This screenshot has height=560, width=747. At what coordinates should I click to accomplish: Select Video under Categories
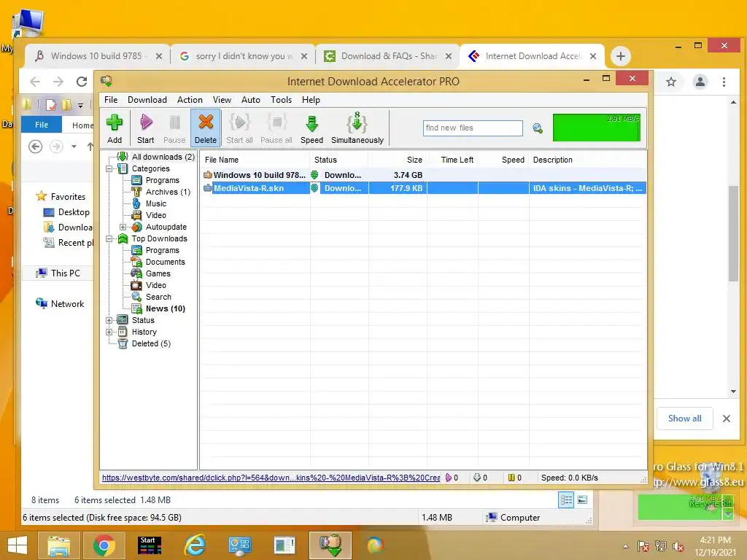coord(156,215)
